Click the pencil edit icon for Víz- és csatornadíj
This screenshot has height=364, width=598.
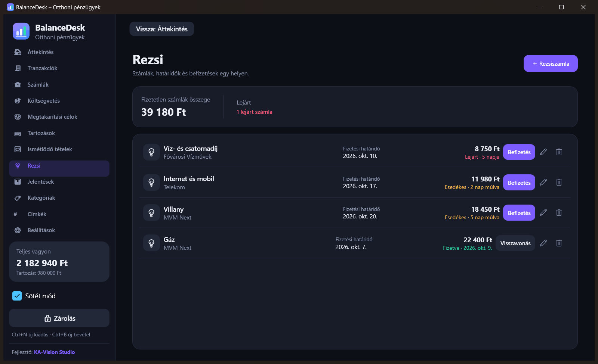coord(543,152)
